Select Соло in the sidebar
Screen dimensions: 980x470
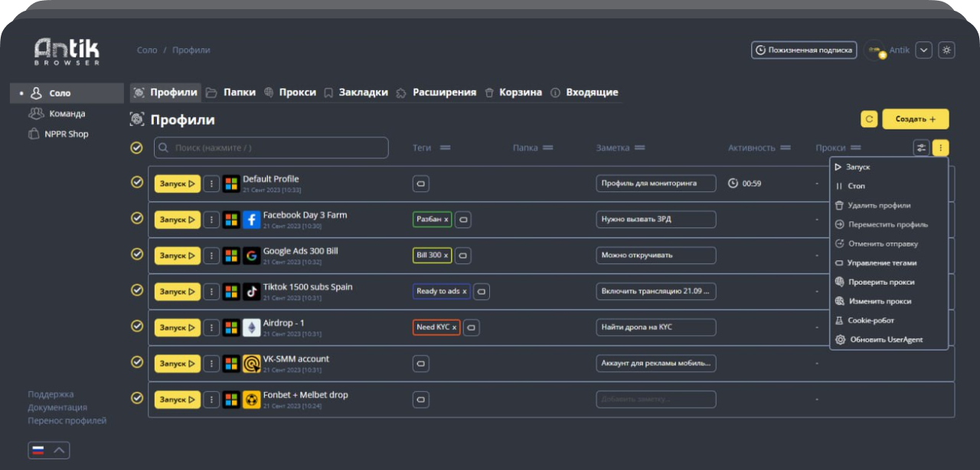pyautogui.click(x=67, y=93)
